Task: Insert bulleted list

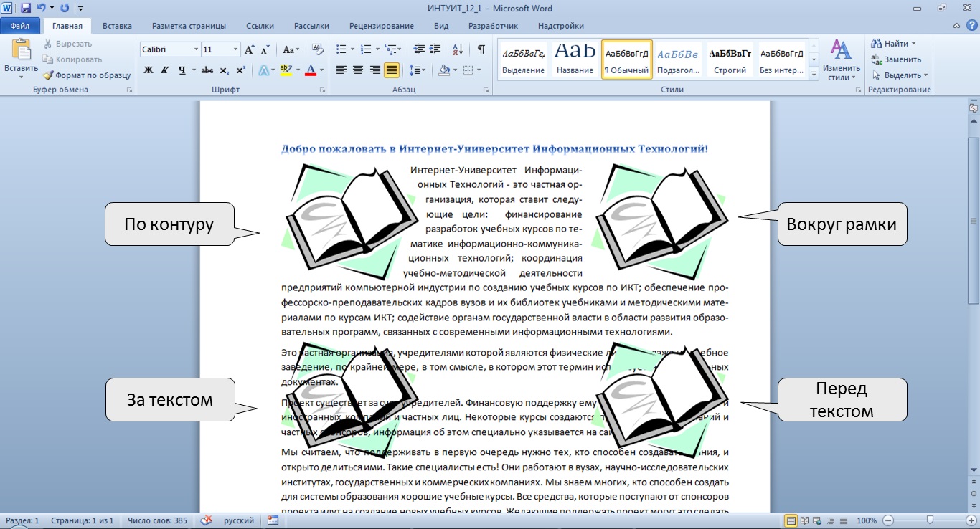Action: pyautogui.click(x=341, y=49)
